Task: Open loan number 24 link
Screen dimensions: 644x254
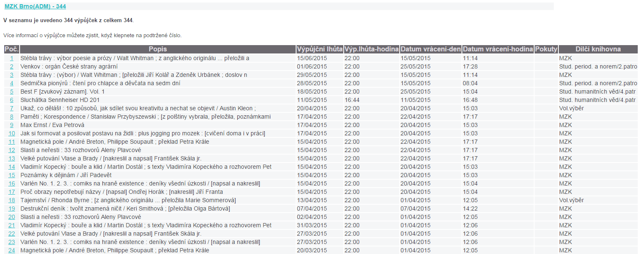Action: 12,251
